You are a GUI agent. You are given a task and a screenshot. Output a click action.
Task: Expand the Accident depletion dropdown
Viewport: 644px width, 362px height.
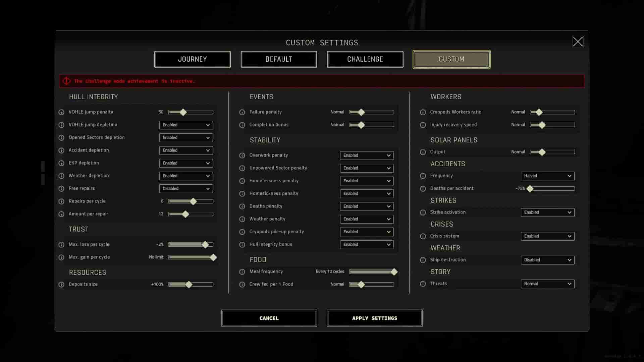pyautogui.click(x=186, y=150)
